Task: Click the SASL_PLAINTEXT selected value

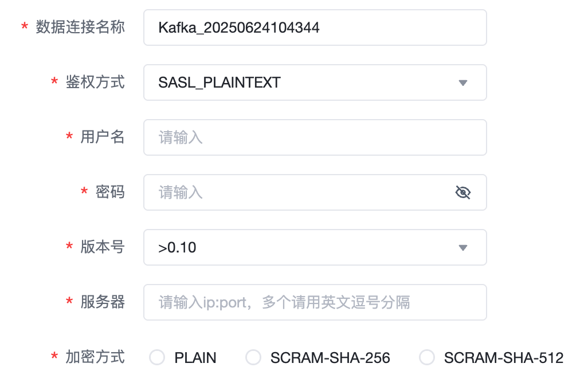Action: (x=219, y=83)
